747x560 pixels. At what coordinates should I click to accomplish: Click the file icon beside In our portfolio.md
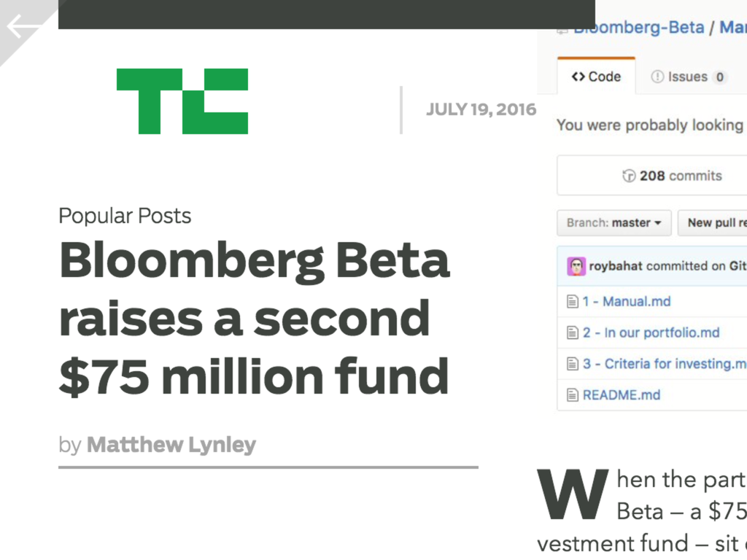(573, 333)
